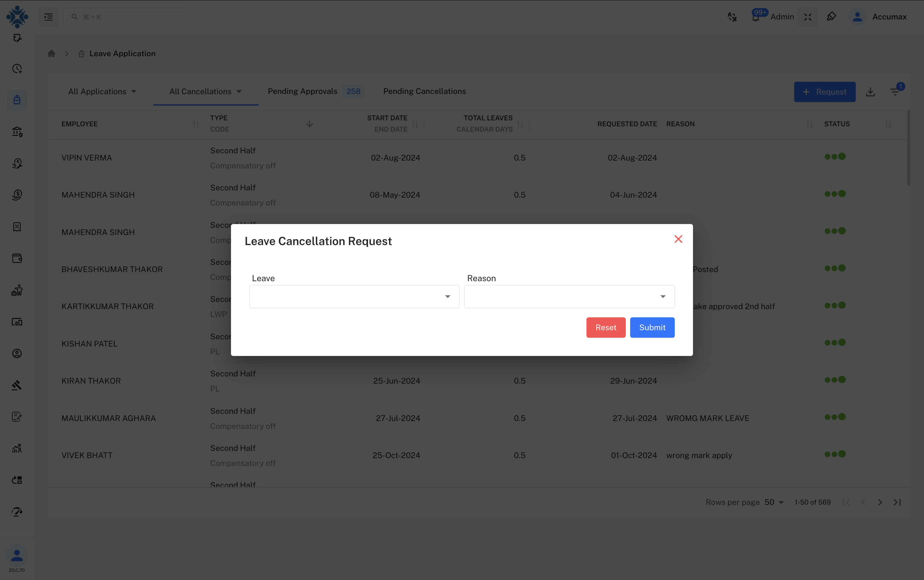924x580 pixels.
Task: Switch to the Pending Approvals tab
Action: [x=303, y=91]
